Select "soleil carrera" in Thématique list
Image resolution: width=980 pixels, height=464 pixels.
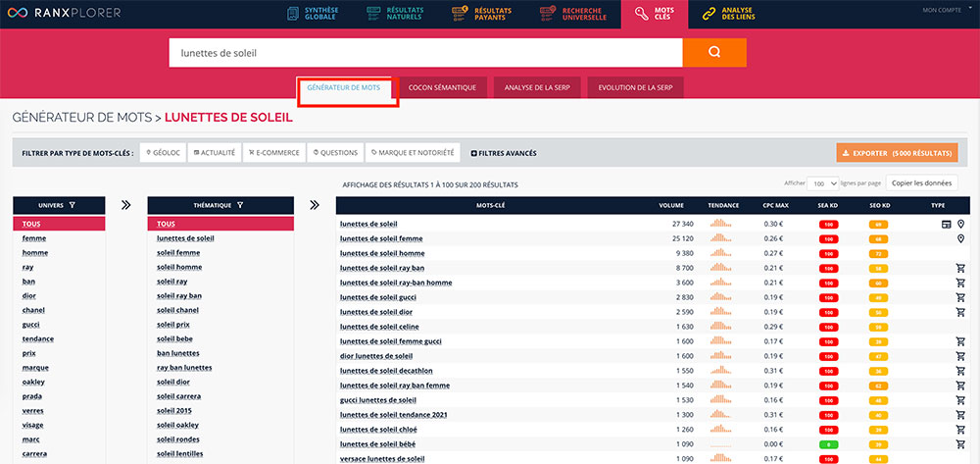pyautogui.click(x=178, y=396)
